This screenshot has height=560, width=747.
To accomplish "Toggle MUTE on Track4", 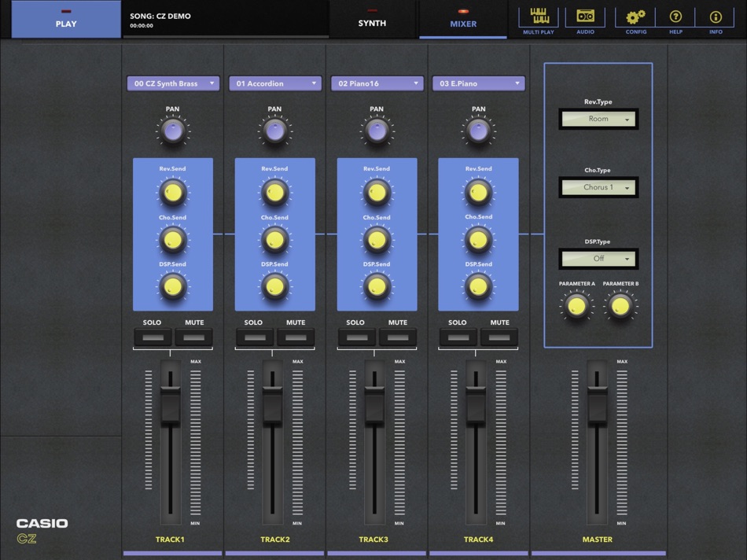I will [x=499, y=337].
